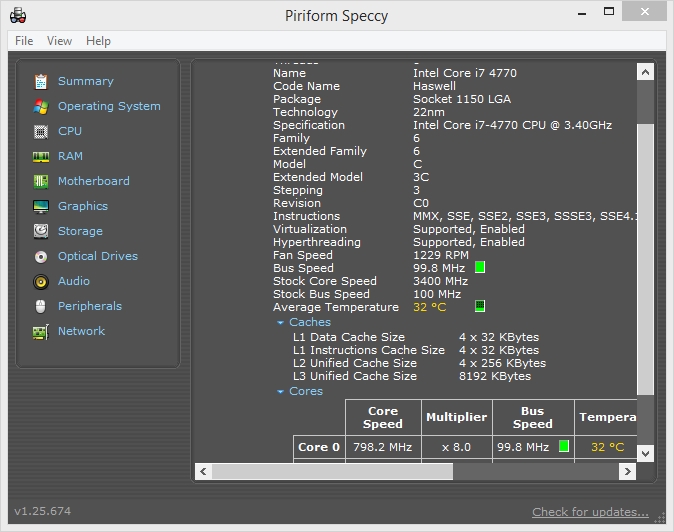The image size is (674, 532).
Task: Click the vertical scrollbar up arrow
Action: (x=645, y=72)
